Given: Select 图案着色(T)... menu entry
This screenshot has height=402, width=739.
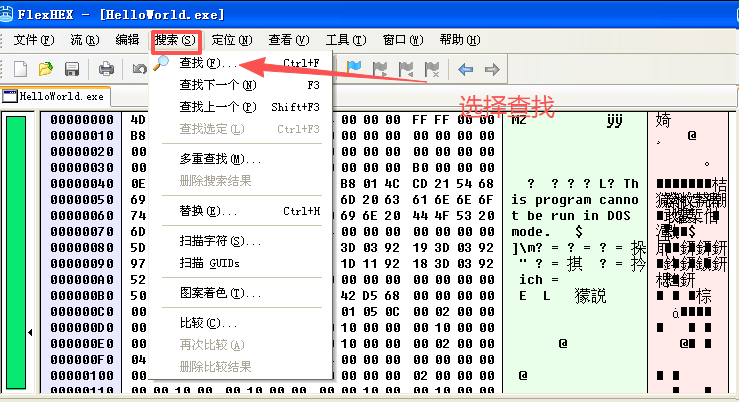Looking at the screenshot, I should [241, 293].
